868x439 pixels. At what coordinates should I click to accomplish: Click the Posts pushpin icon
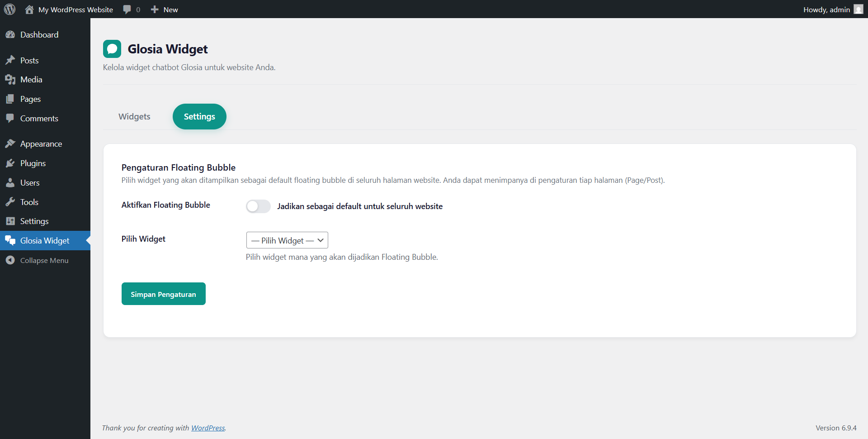click(10, 60)
